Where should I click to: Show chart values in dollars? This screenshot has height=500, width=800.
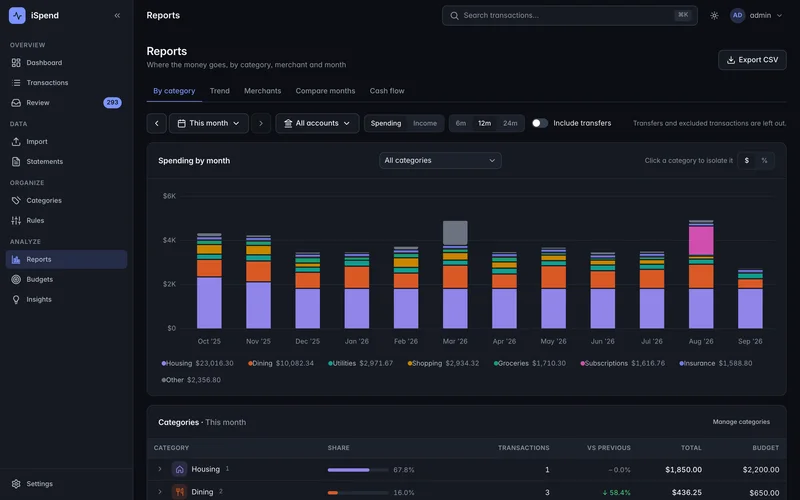coord(746,160)
